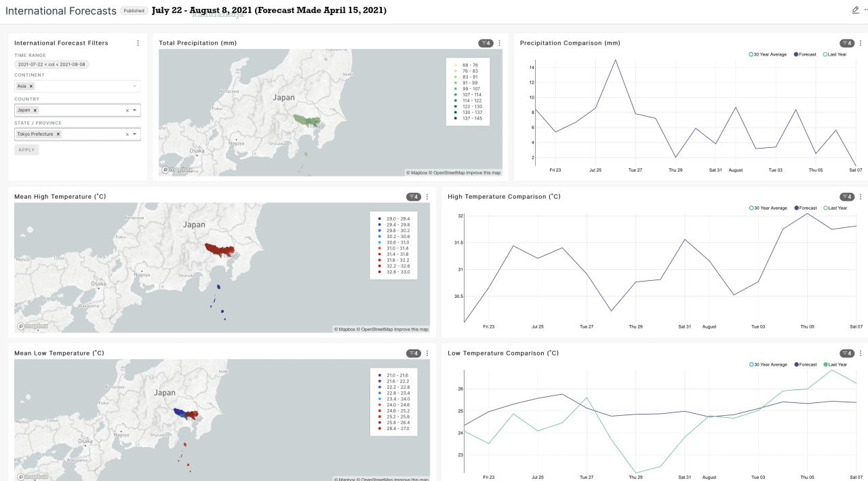Remove the Asia tag from Continent filter
Screen dimensions: 868x481
[31, 86]
